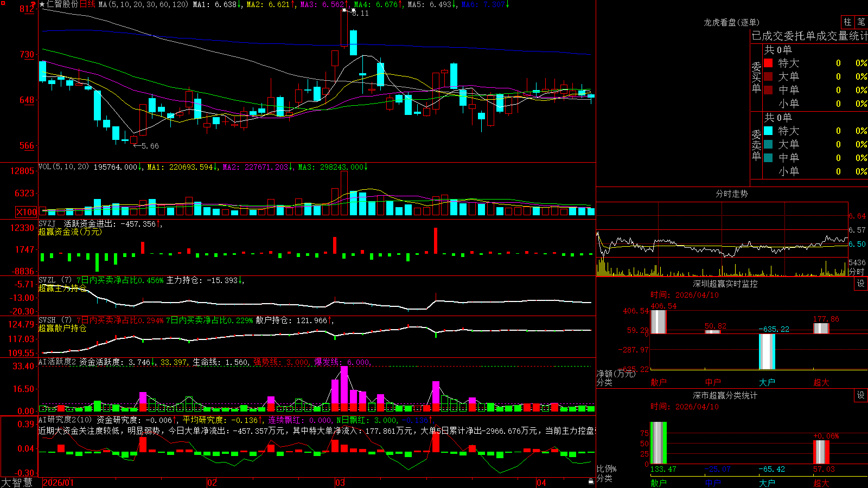Click the 大智慧 logo in bottom-left corner
This screenshot has height=488, width=868.
pos(17,483)
